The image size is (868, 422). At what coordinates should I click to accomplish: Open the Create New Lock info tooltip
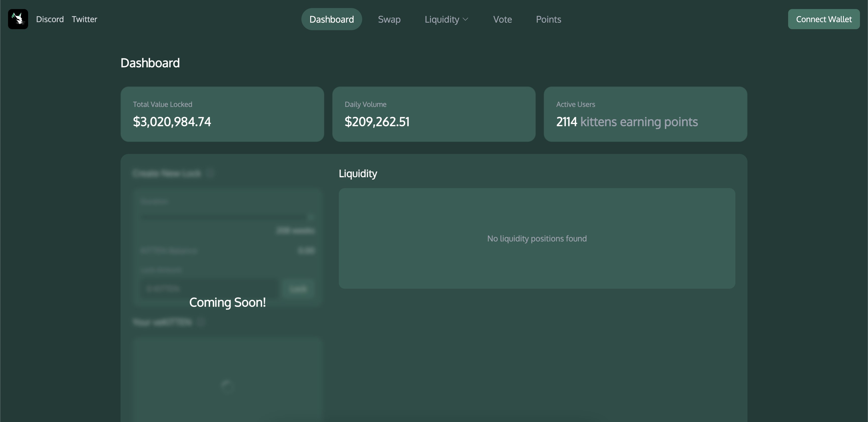(x=211, y=173)
